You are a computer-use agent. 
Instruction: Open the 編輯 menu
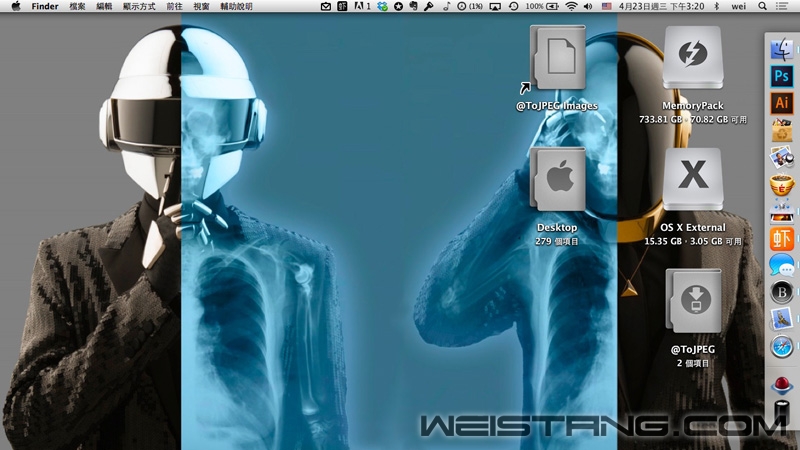104,6
